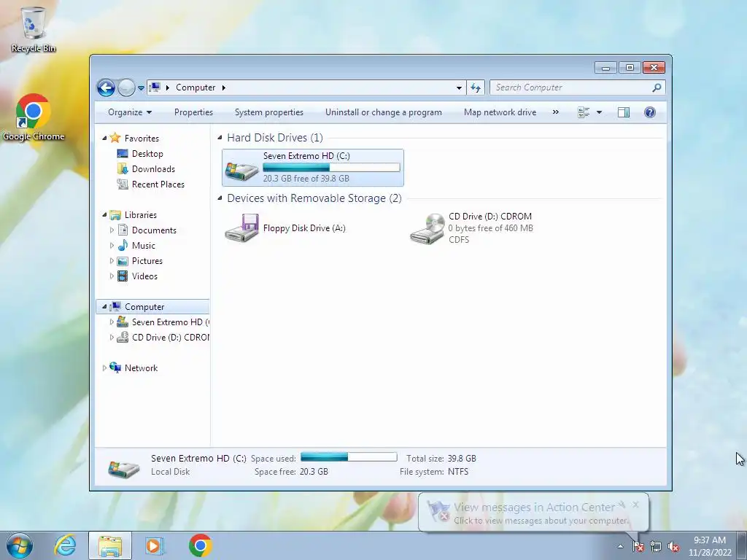Click the Space used bar in details pane
Screen dimensions: 747x560
349,457
